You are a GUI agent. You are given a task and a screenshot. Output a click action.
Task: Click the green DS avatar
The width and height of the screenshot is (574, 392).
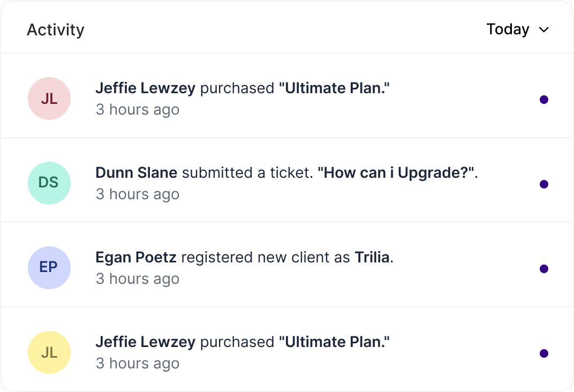point(49,183)
